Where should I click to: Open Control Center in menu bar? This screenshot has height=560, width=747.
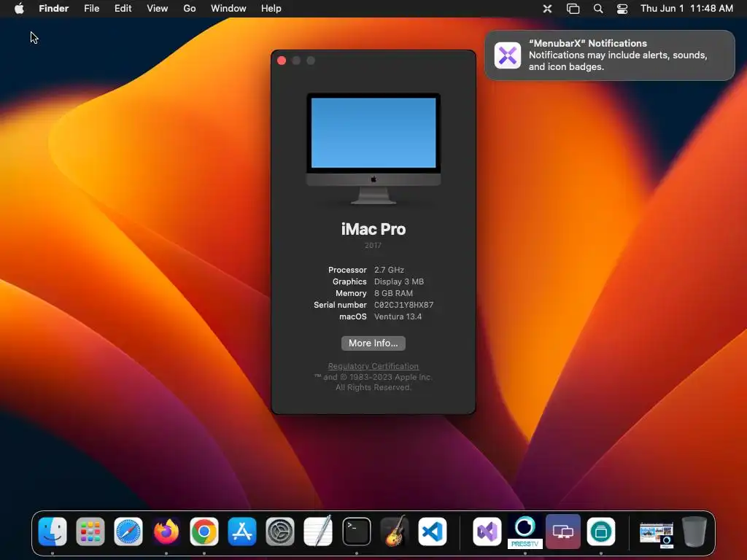pos(622,8)
